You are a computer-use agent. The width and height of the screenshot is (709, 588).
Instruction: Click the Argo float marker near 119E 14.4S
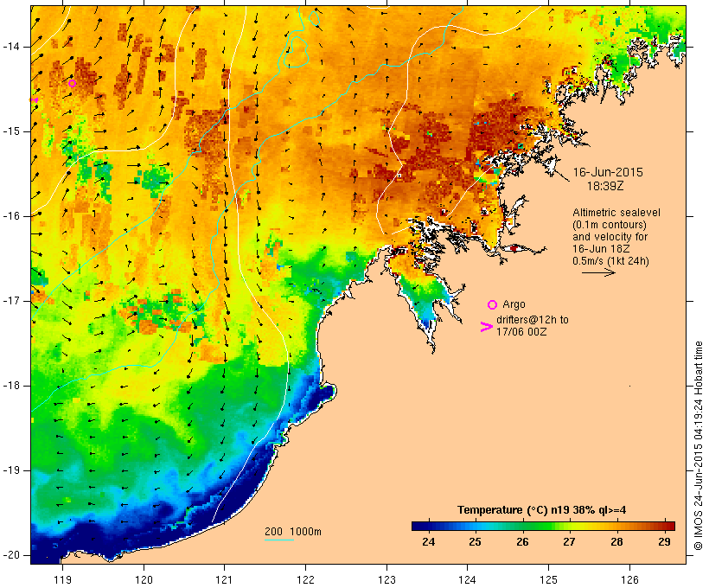pos(72,83)
